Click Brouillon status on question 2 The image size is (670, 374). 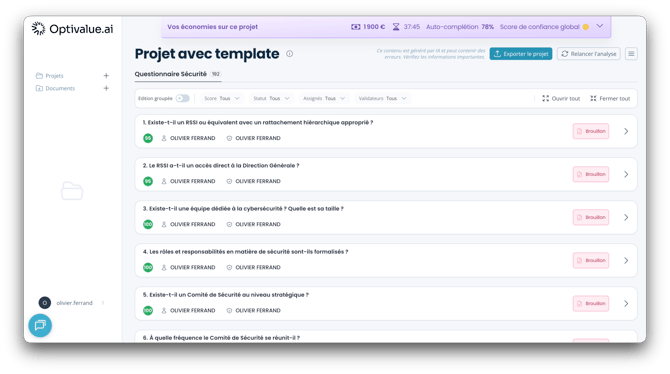click(x=591, y=174)
